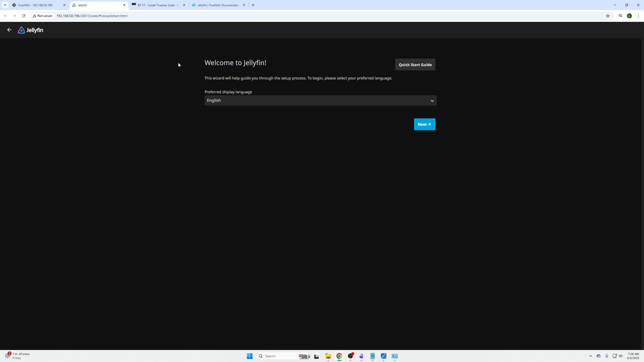This screenshot has height=362, width=644.
Task: Open the Chrome profile avatar L
Action: tap(629, 16)
